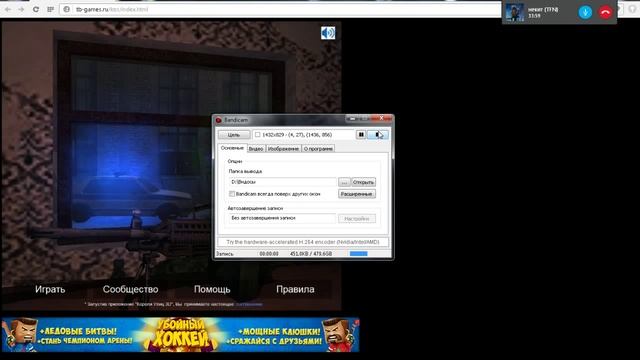Enable Bandicam always on top checkbox

pyautogui.click(x=232, y=194)
